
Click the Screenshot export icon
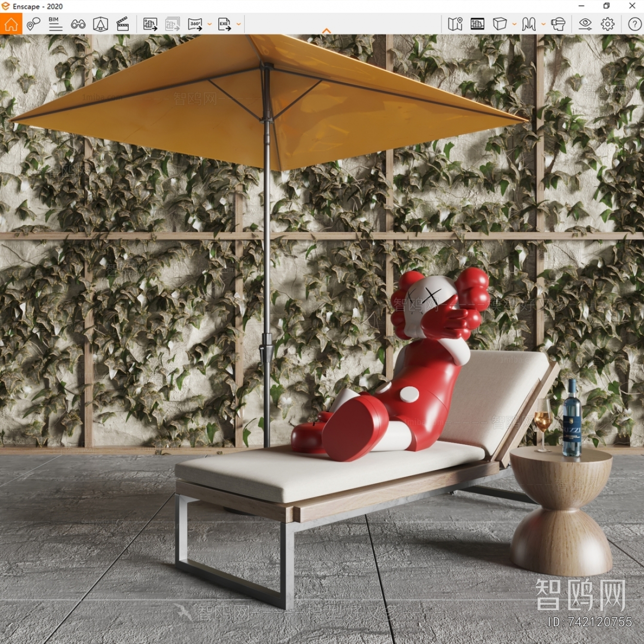click(x=150, y=24)
